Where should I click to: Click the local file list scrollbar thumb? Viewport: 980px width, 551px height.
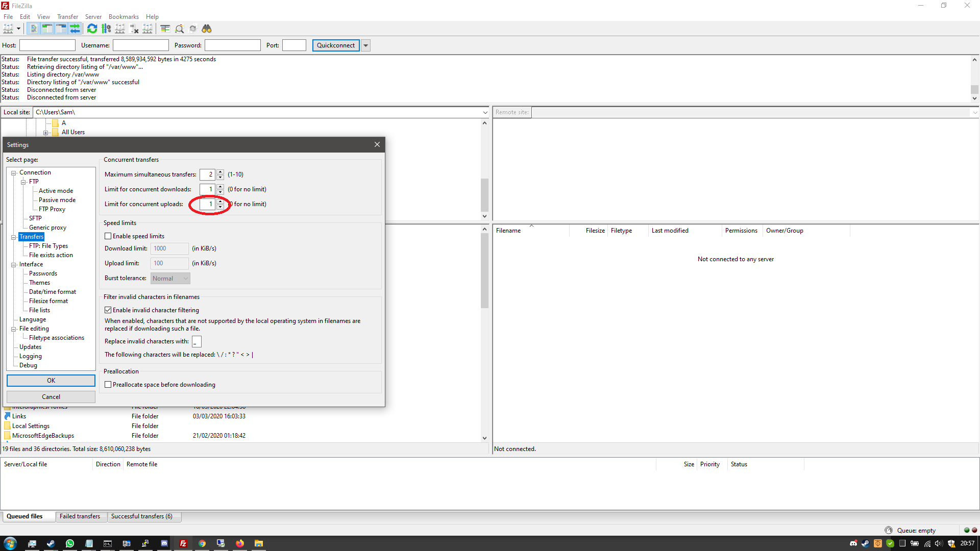tap(484, 270)
